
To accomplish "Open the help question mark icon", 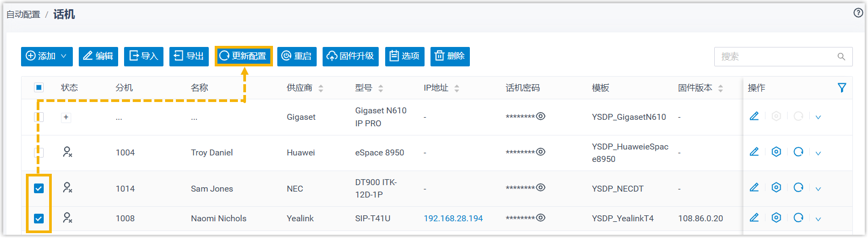I will [x=858, y=13].
